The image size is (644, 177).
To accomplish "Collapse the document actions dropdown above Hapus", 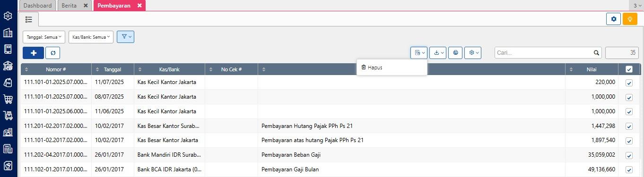I will pos(419,53).
